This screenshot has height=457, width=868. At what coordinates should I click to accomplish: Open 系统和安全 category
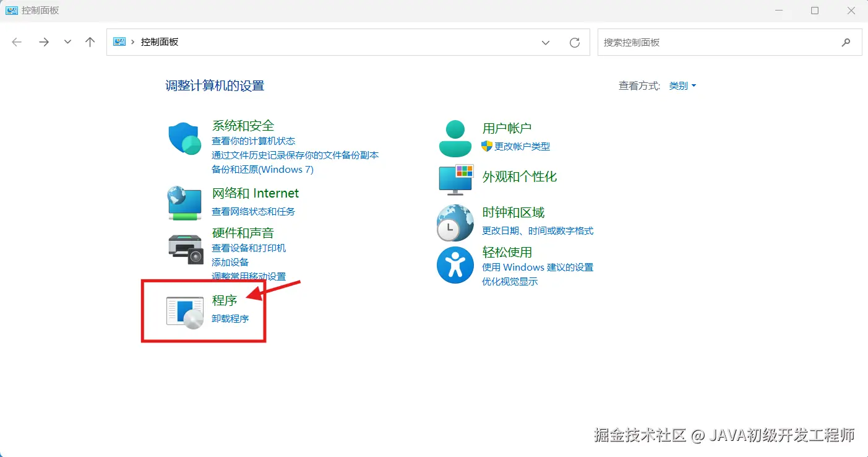point(243,126)
